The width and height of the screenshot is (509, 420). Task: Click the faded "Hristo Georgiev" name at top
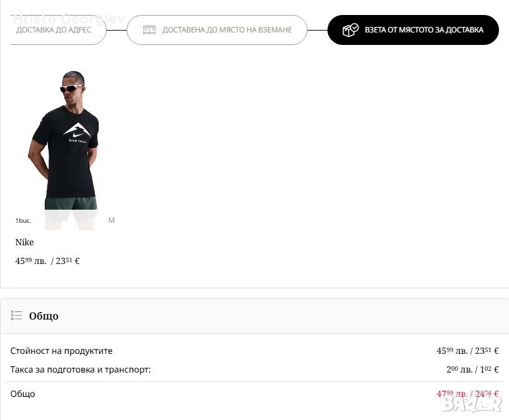coord(69,18)
